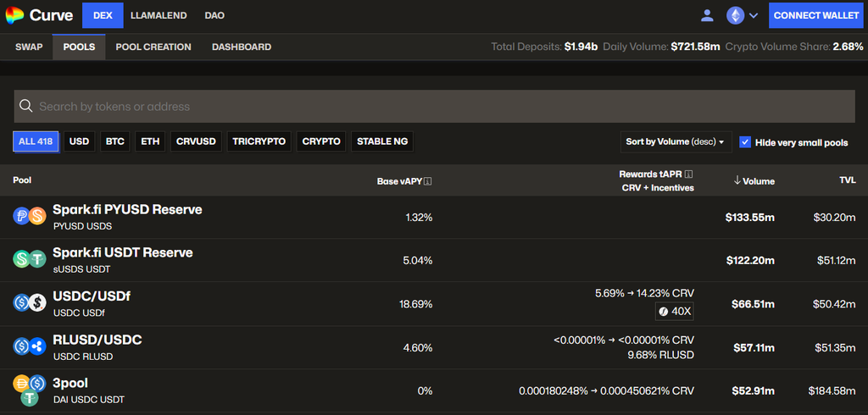The image size is (868, 415).
Task: Click the Base vAPY info icon
Action: coord(428,181)
